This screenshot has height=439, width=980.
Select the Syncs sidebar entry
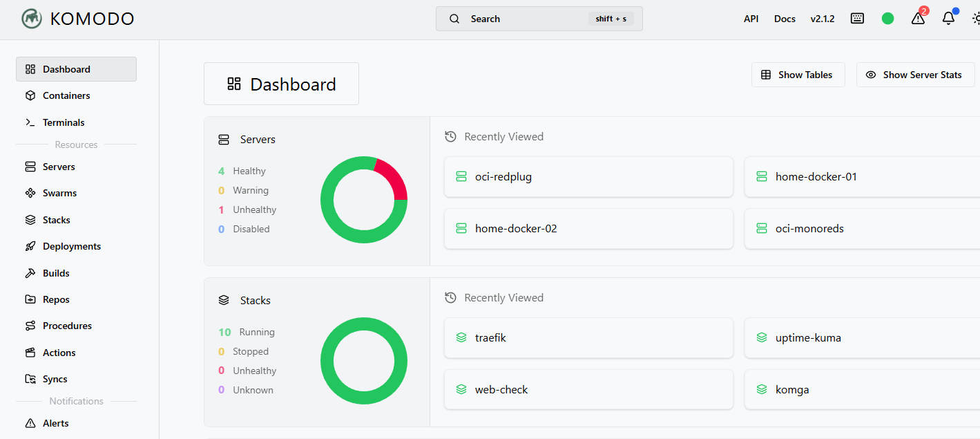pyautogui.click(x=76, y=379)
